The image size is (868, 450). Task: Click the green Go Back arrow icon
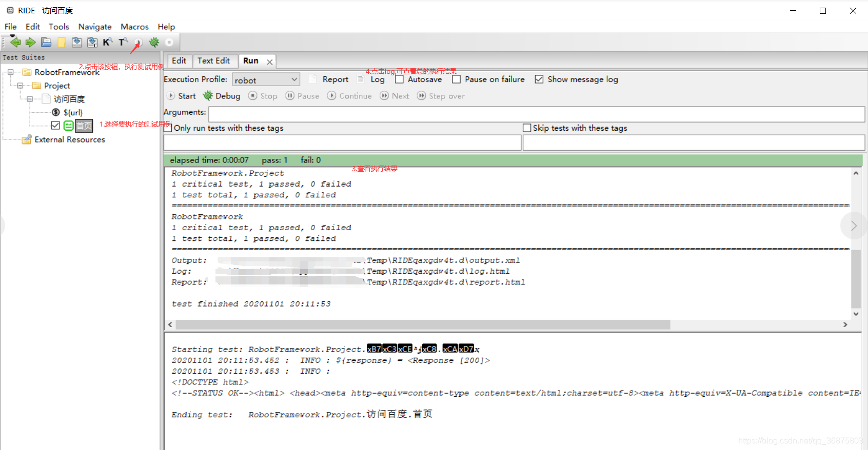[x=15, y=43]
